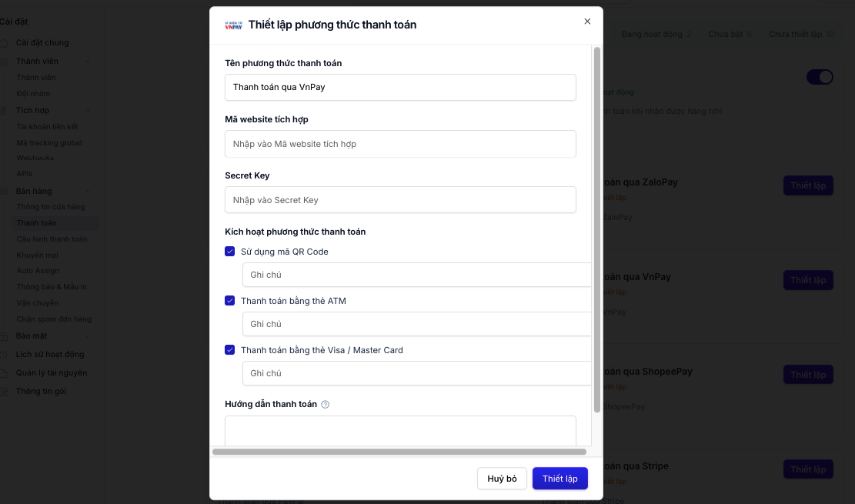Uncheck Thanh toán bằng thẻ ATM checkbox
855x504 pixels.
click(229, 301)
